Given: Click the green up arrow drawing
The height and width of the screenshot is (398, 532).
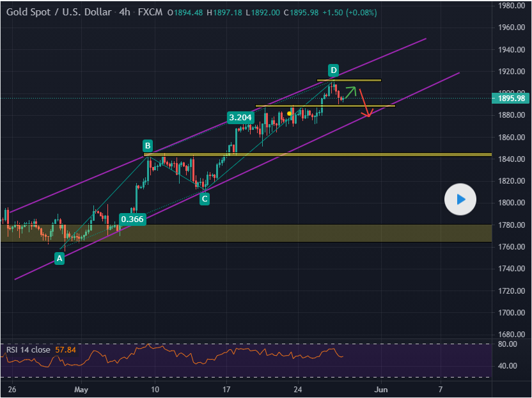Looking at the screenshot, I should coord(351,91).
